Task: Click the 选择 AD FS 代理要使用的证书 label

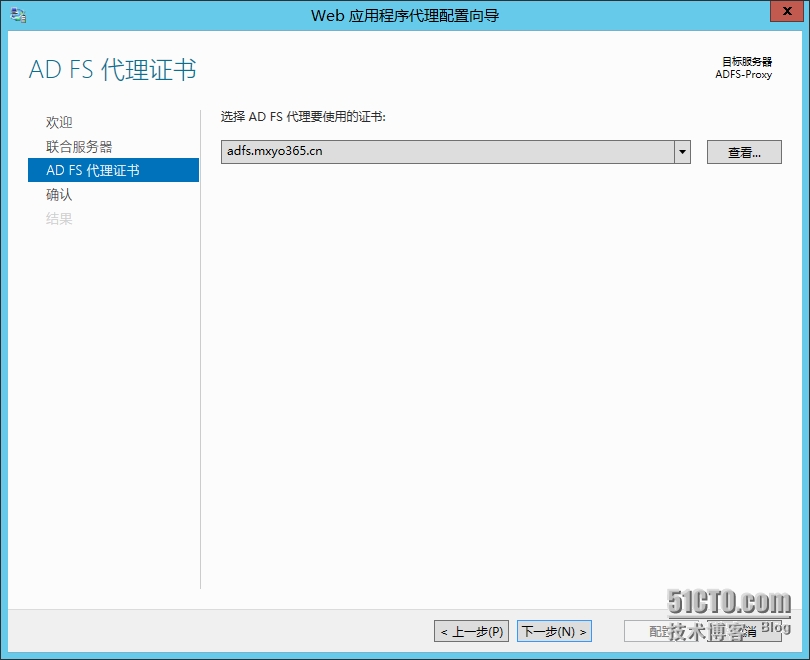Action: point(303,117)
